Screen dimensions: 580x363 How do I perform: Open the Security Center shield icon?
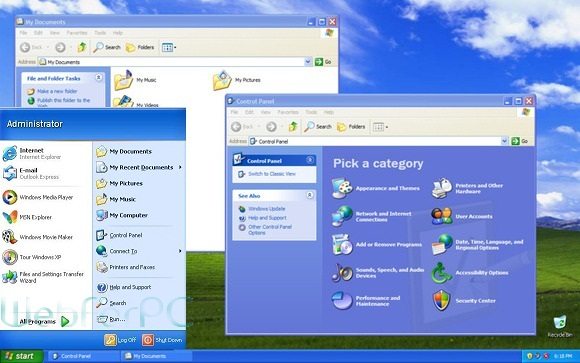(441, 300)
